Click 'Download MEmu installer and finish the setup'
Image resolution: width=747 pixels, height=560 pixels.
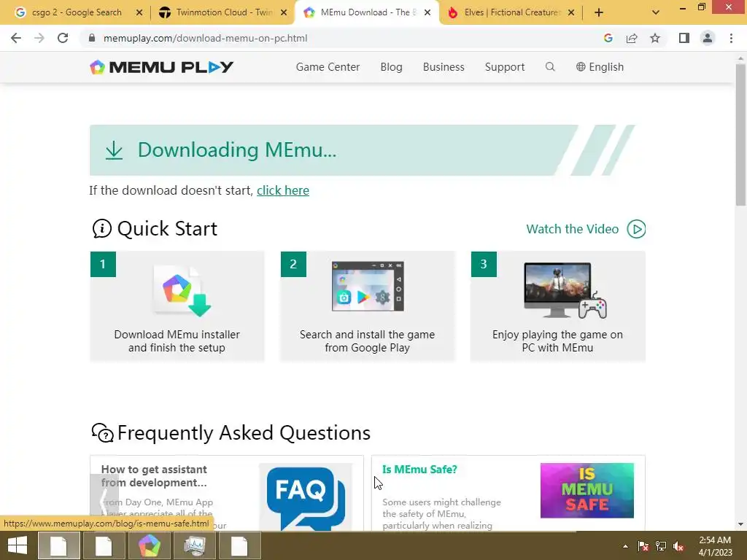point(177,341)
